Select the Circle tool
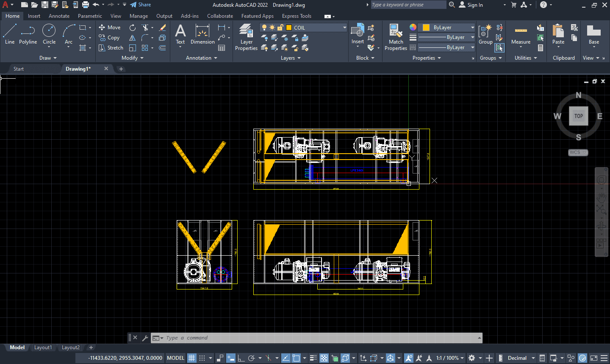 click(49, 34)
